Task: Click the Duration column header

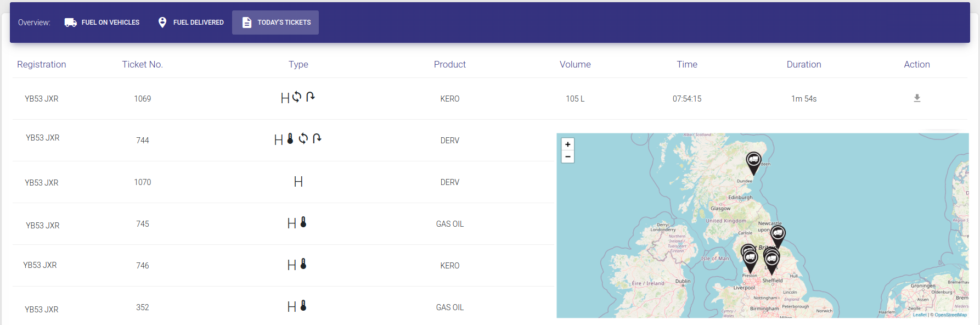Action: pyautogui.click(x=803, y=64)
